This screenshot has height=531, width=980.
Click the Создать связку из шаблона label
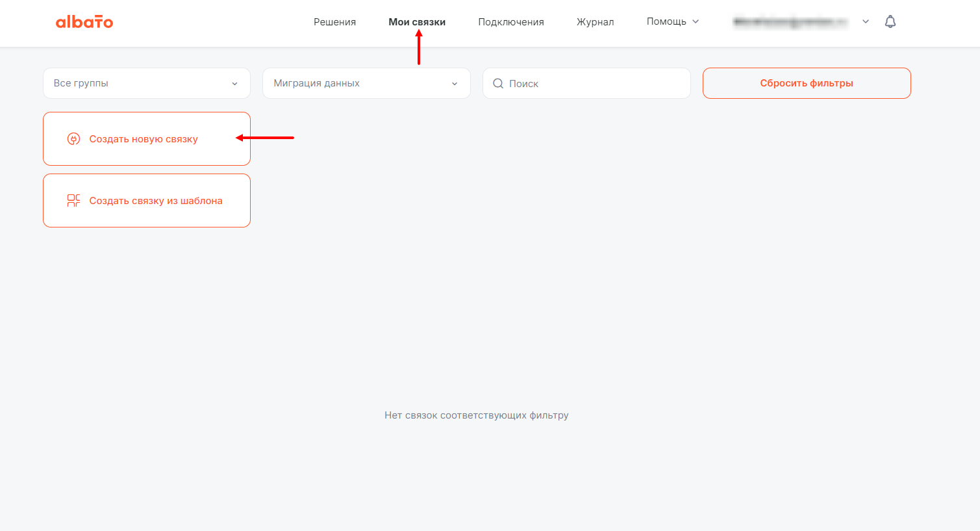coord(156,201)
